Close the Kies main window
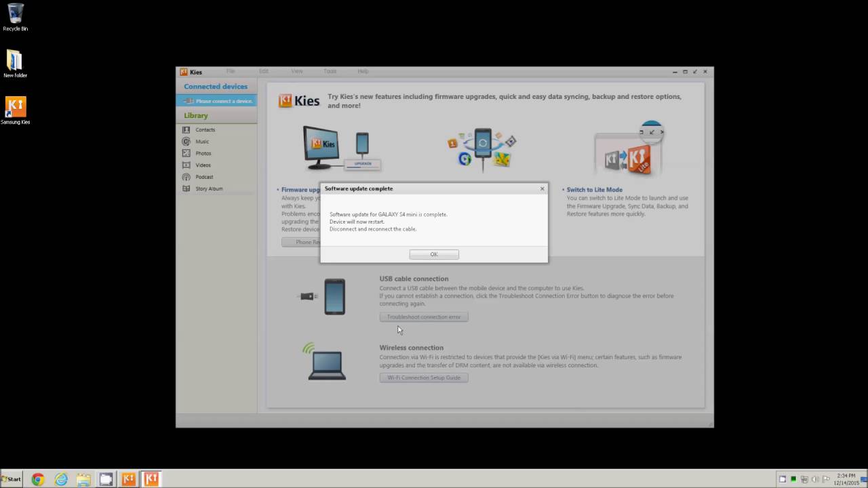The width and height of the screenshot is (868, 488). click(705, 71)
